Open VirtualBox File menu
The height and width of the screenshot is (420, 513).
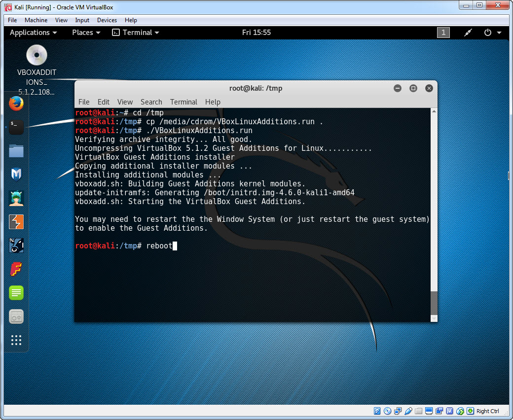12,20
